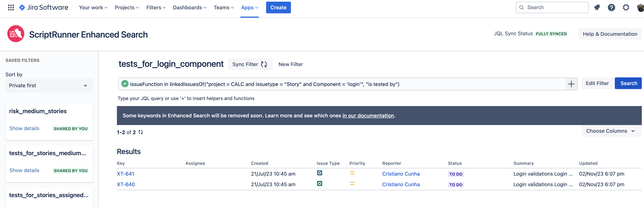
Task: Click the Summary column header
Action: point(523,163)
